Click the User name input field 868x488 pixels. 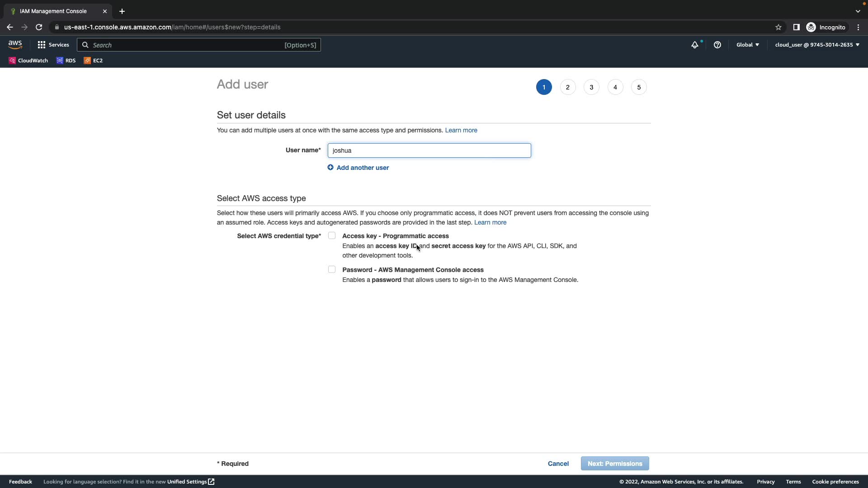tap(429, 150)
